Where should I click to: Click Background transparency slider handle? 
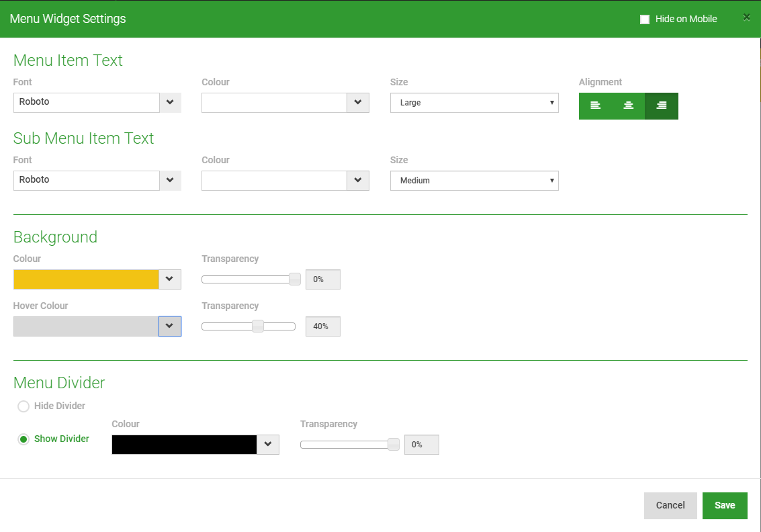pos(295,279)
